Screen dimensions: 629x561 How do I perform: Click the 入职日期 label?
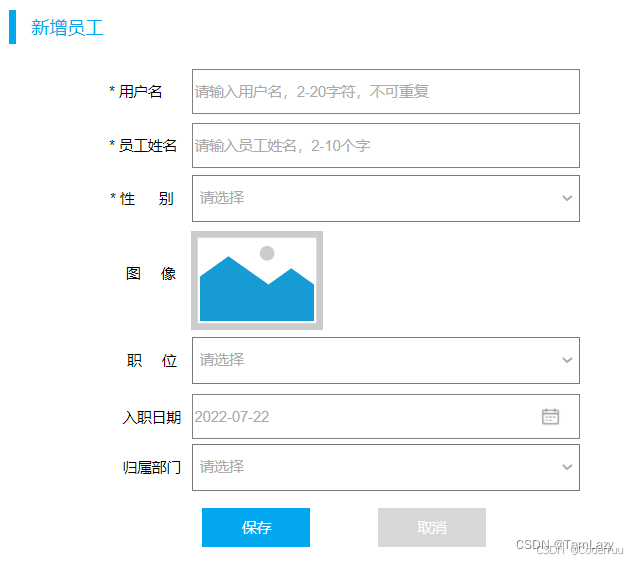(x=152, y=417)
